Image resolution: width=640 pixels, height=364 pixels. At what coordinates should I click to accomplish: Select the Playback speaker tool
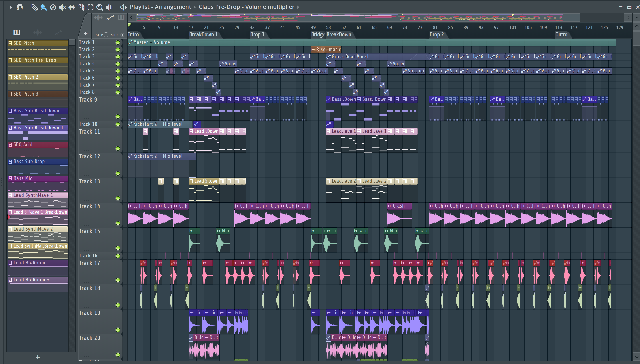pyautogui.click(x=109, y=7)
